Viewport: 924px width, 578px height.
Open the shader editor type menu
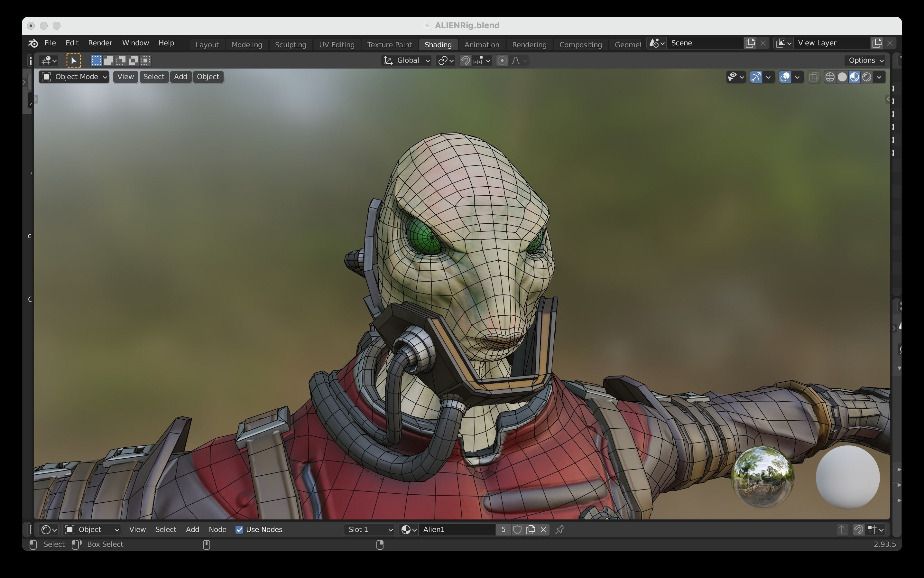(49, 530)
